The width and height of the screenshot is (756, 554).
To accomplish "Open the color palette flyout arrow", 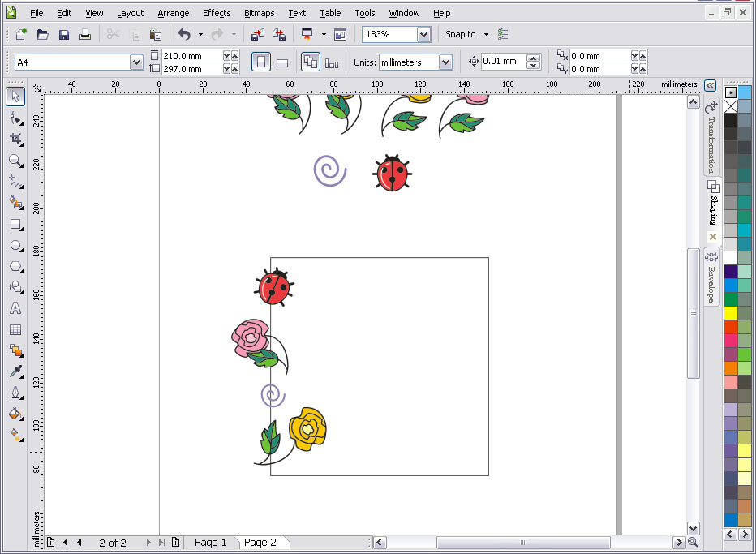I will (730, 92).
